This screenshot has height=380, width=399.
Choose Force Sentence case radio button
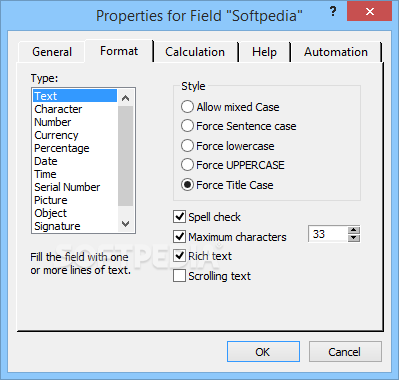pyautogui.click(x=239, y=126)
